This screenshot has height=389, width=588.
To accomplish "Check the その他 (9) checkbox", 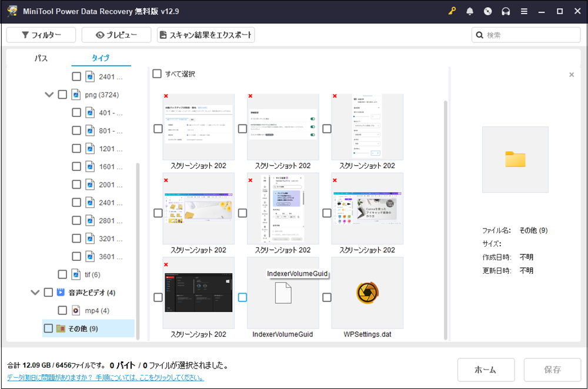I will tap(48, 328).
